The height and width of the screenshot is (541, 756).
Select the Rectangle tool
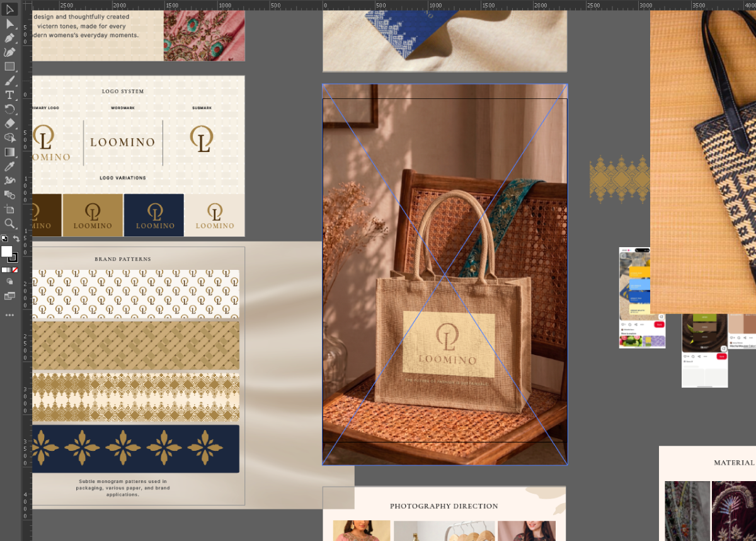tap(9, 66)
